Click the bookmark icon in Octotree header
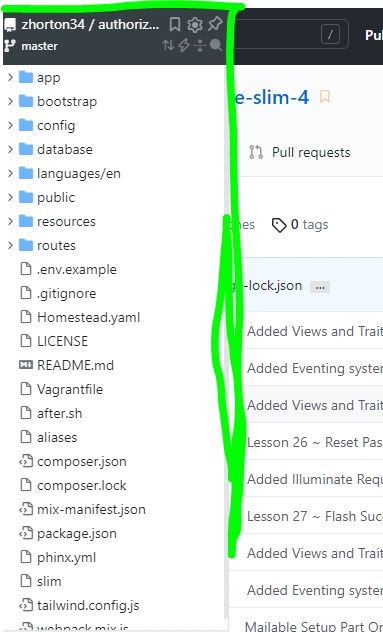 (x=175, y=25)
